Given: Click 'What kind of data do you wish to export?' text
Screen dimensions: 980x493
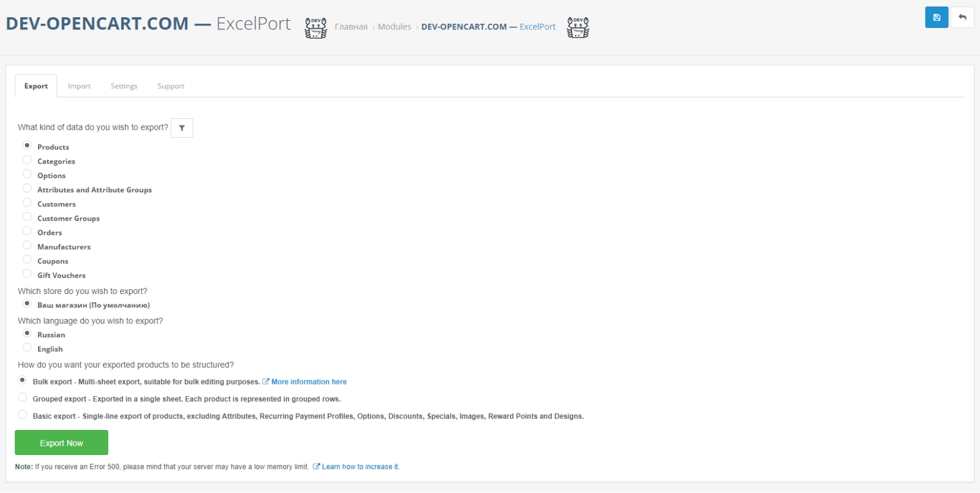Looking at the screenshot, I should click(x=93, y=127).
